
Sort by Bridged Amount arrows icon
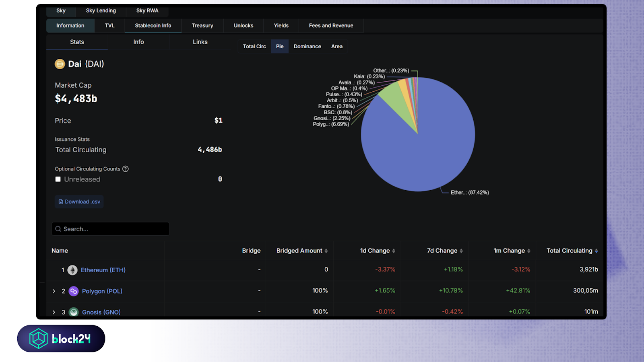coord(326,251)
